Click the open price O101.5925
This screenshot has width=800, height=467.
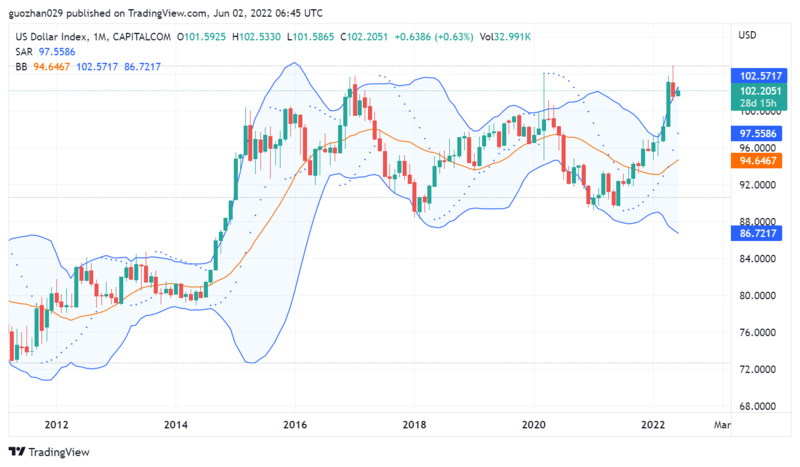tap(201, 37)
